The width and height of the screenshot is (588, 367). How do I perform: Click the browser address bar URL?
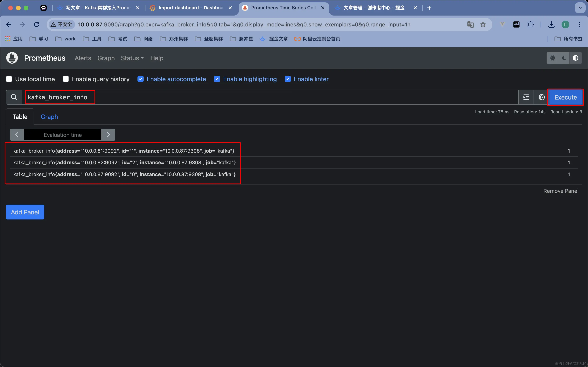244,24
